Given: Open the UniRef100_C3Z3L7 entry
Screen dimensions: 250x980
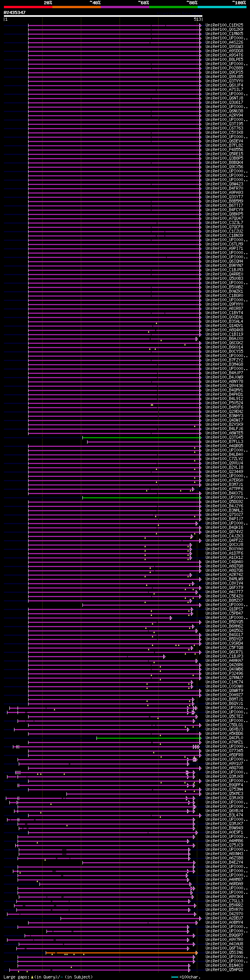Looking at the screenshot, I should 224,222.
